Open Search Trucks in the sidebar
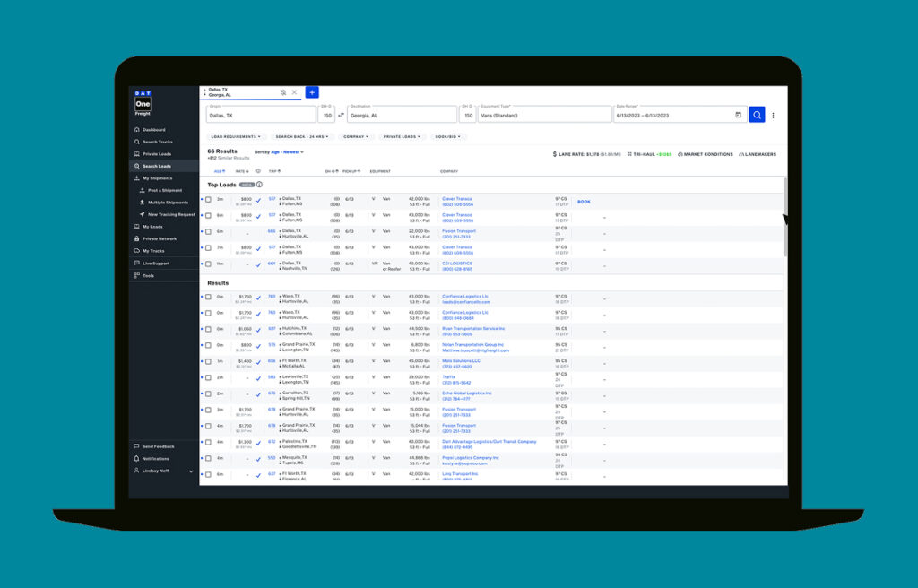The image size is (918, 588). tap(156, 142)
